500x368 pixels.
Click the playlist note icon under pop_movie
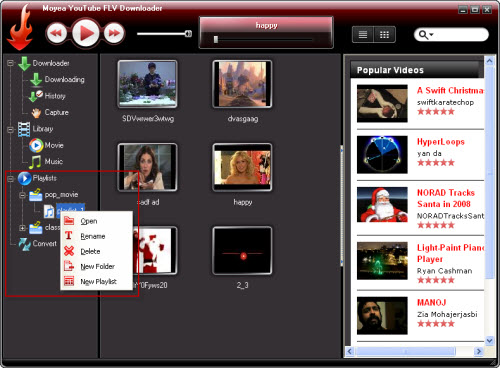[49, 211]
